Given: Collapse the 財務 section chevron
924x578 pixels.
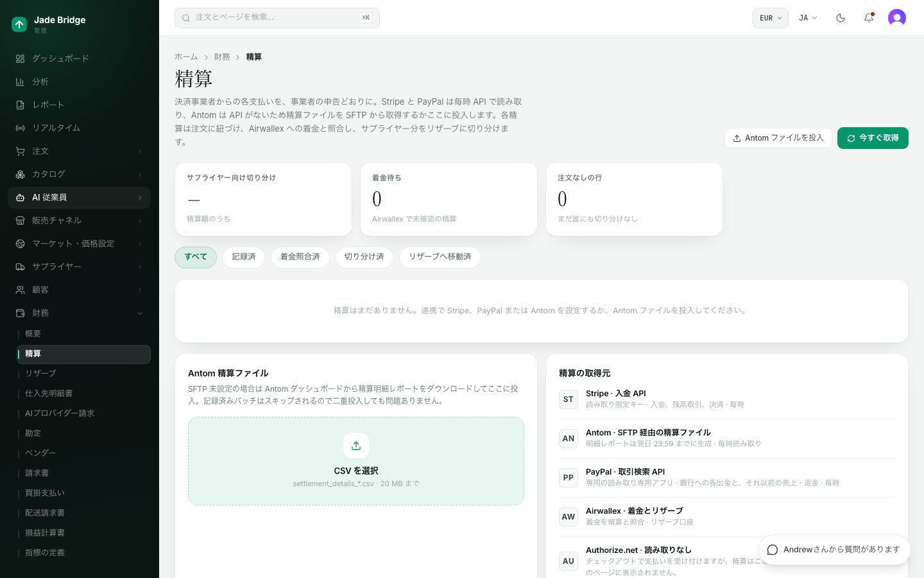Looking at the screenshot, I should coord(140,313).
